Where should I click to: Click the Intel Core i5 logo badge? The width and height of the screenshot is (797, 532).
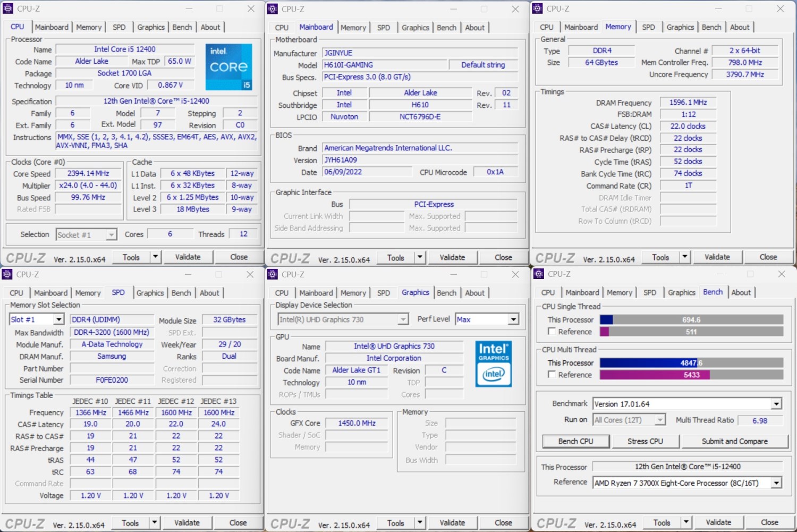(228, 67)
